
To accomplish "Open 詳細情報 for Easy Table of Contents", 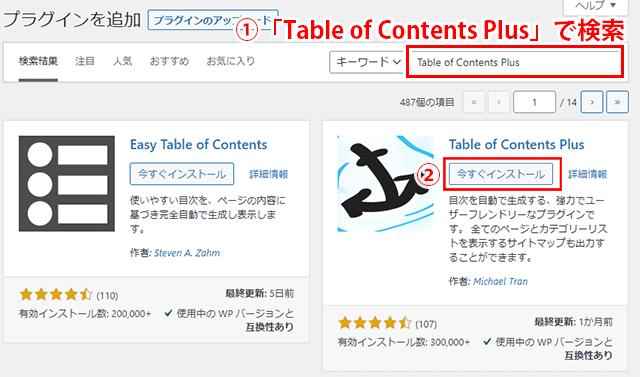I will [x=269, y=174].
